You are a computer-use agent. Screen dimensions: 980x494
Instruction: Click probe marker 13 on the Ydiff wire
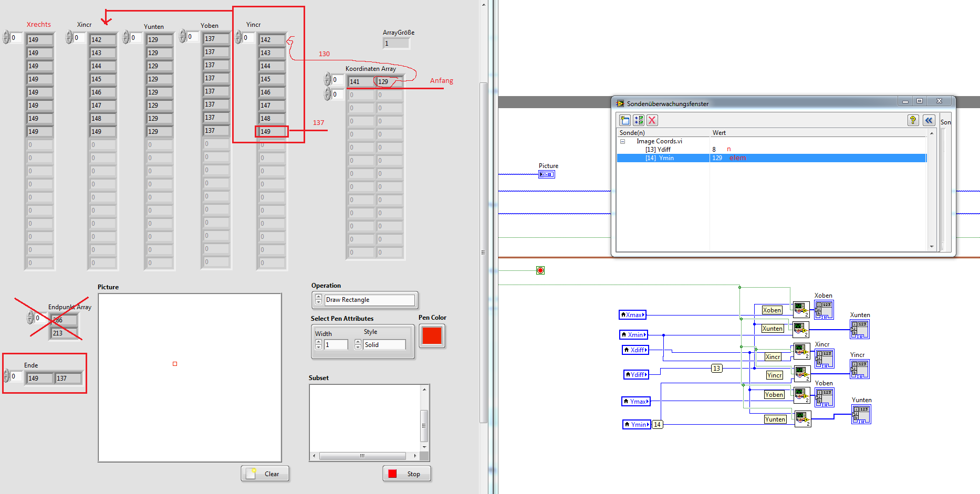click(717, 368)
